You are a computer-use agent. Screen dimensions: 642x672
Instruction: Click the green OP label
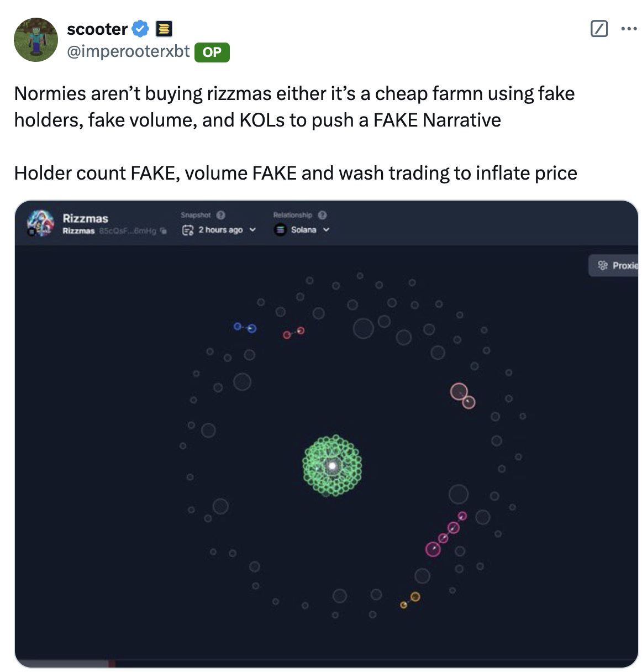point(212,53)
